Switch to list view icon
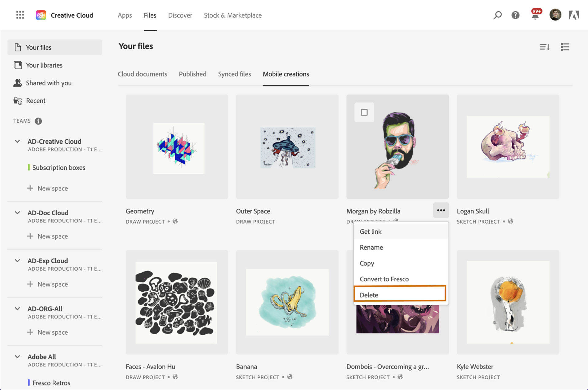Screen dimensions: 588x390 point(565,47)
